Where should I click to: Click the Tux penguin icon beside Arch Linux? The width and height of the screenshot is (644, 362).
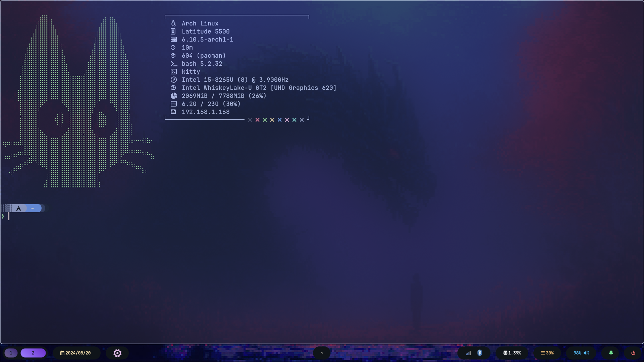pyautogui.click(x=173, y=23)
